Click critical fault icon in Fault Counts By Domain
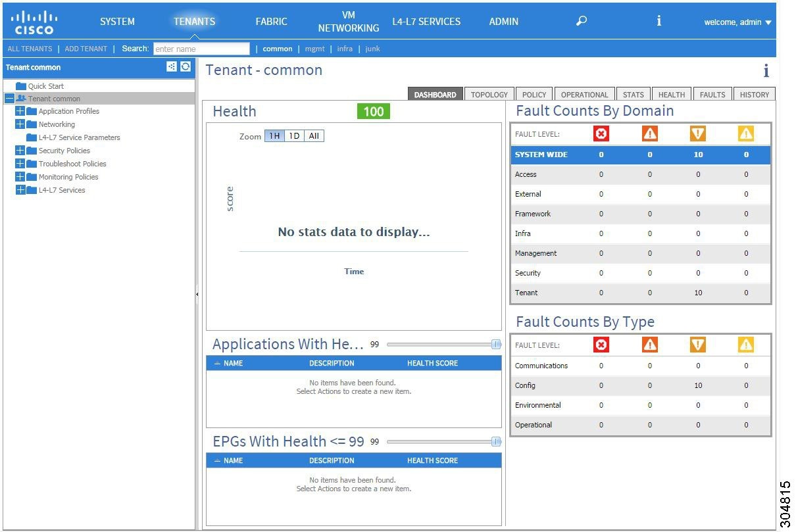 point(601,133)
